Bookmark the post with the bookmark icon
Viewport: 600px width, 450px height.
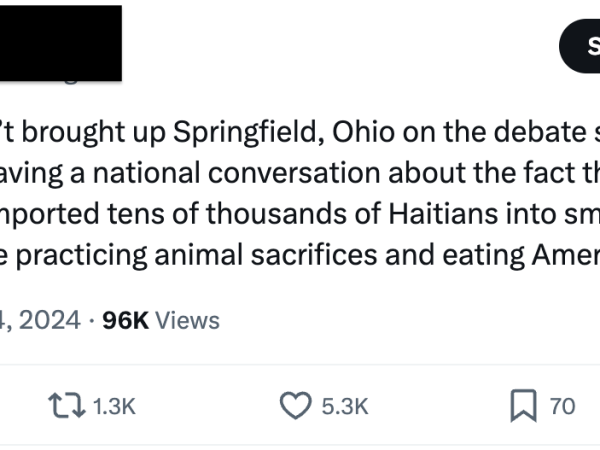[523, 406]
